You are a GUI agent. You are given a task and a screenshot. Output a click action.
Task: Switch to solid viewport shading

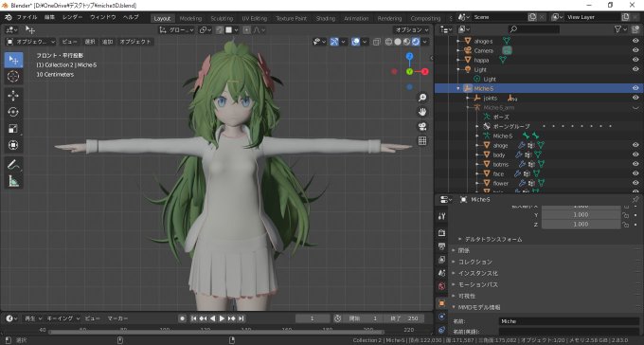398,42
